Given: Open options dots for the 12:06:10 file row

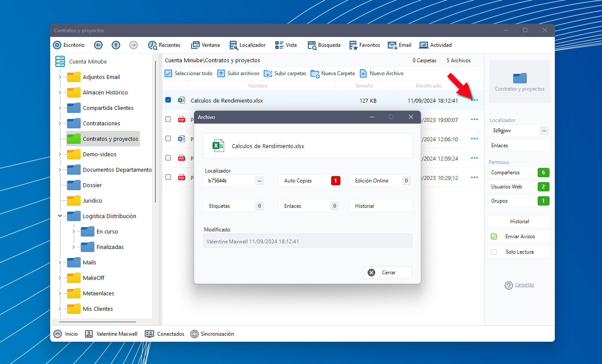Looking at the screenshot, I should (474, 139).
